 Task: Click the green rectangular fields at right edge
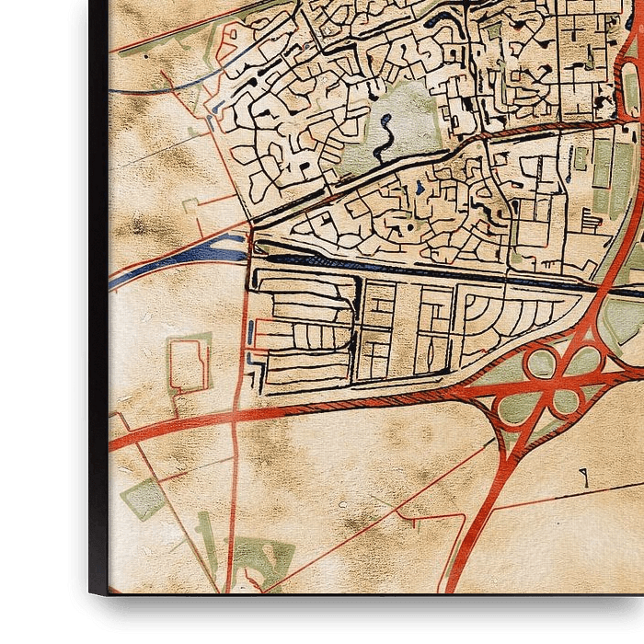tap(603, 175)
